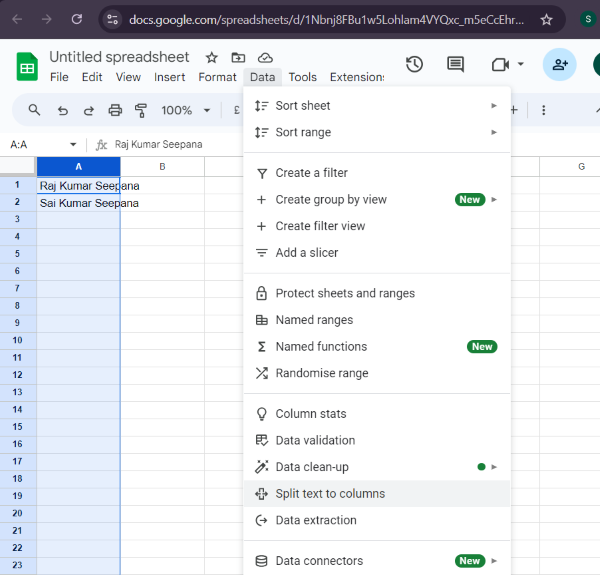Open the Format menu

click(x=217, y=77)
